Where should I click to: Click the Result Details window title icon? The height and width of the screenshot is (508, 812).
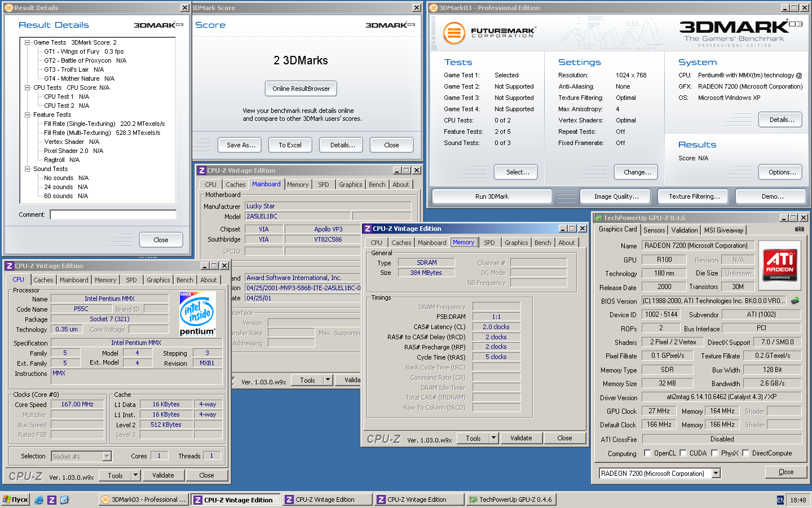pyautogui.click(x=8, y=8)
